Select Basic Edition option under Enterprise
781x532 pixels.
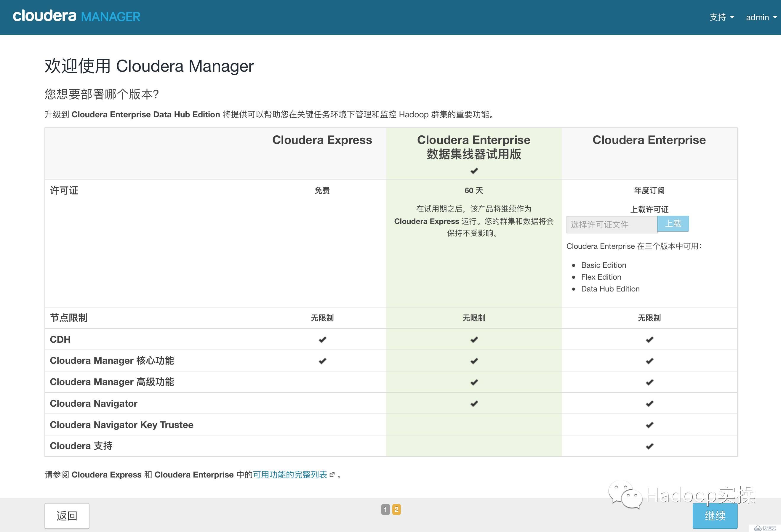(x=604, y=263)
